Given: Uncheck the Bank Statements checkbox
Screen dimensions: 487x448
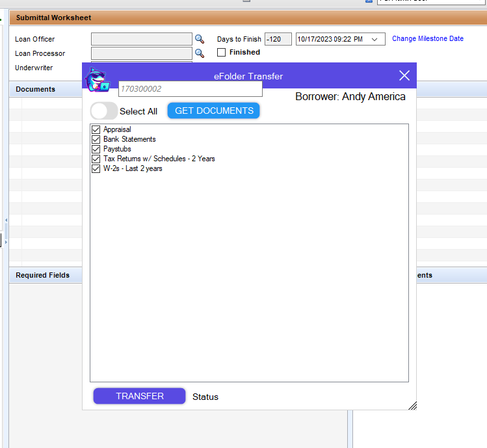Looking at the screenshot, I should click(96, 140).
